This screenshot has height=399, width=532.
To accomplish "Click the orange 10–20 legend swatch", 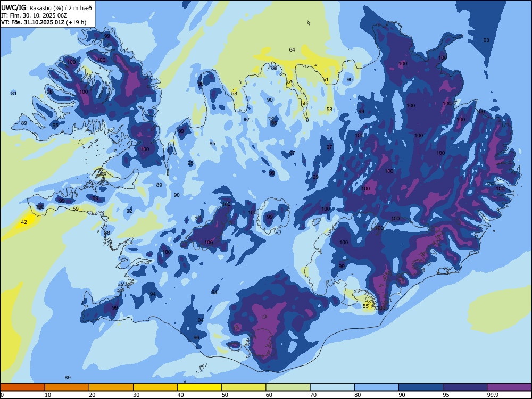I will 67,387.
